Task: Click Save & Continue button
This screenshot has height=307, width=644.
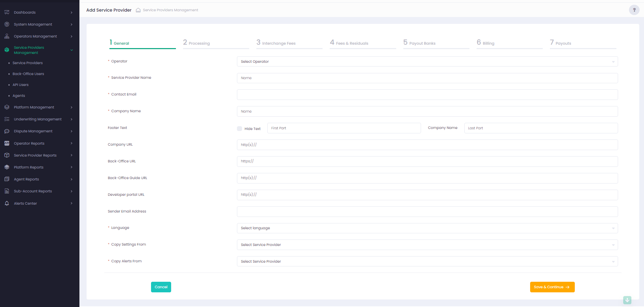Action: 552,287
